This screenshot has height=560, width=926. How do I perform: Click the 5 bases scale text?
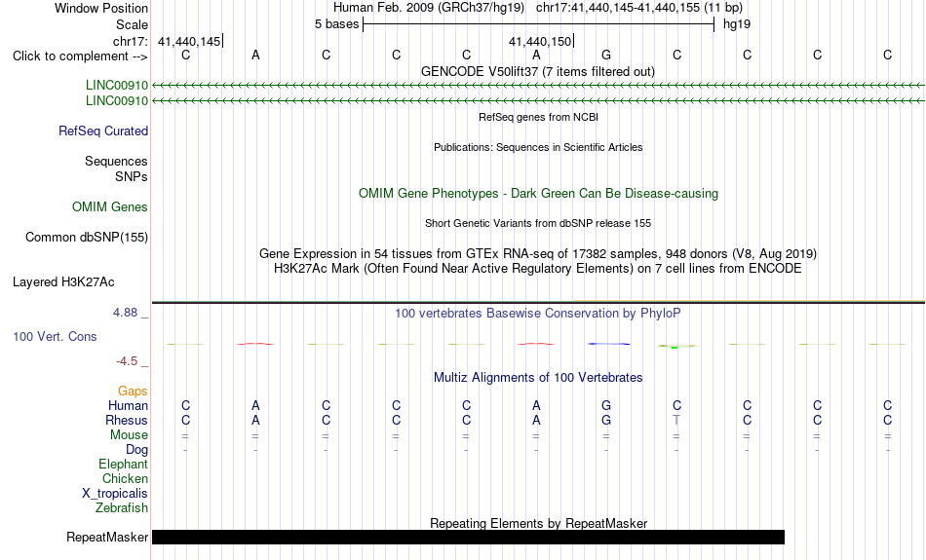coord(336,24)
